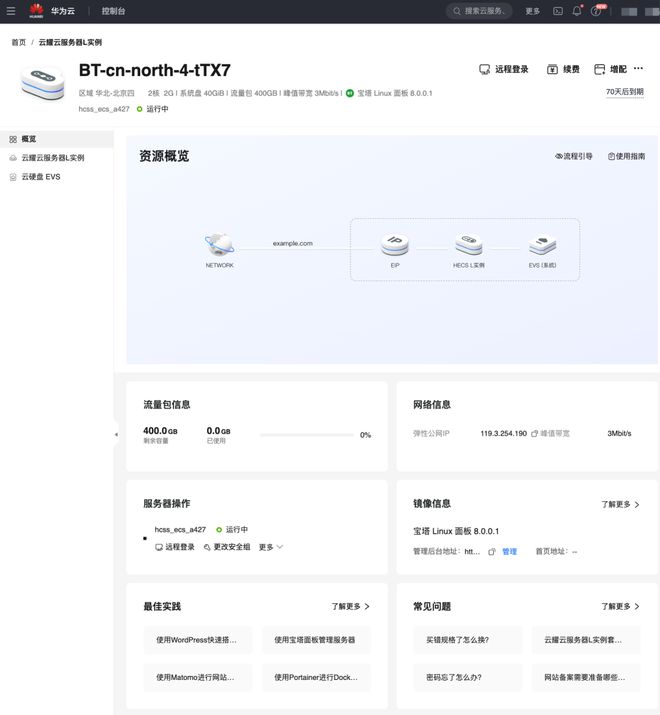Click the 续费 renew button
The height and width of the screenshot is (715, 660).
[563, 69]
